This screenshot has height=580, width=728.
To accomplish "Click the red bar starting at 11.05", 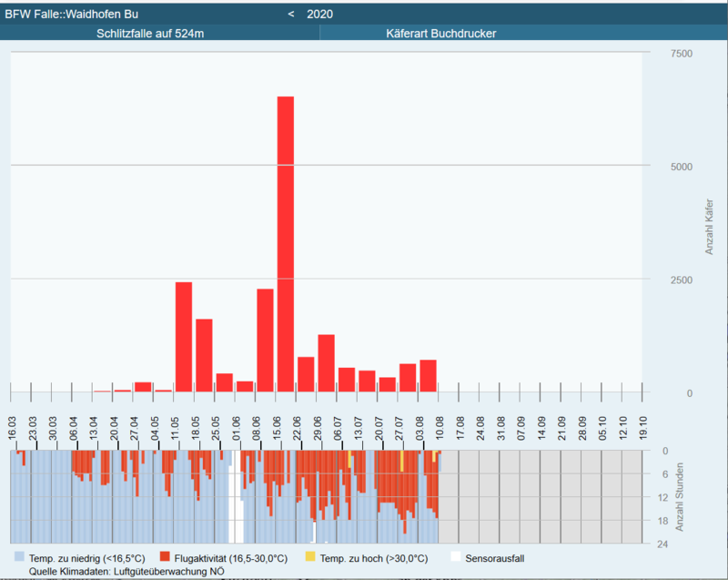I will [184, 337].
